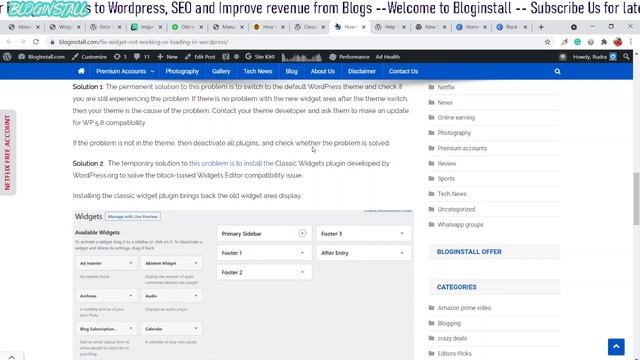Click 'this problem is to install the' link
This screenshot has height=360, width=640.
(x=231, y=163)
